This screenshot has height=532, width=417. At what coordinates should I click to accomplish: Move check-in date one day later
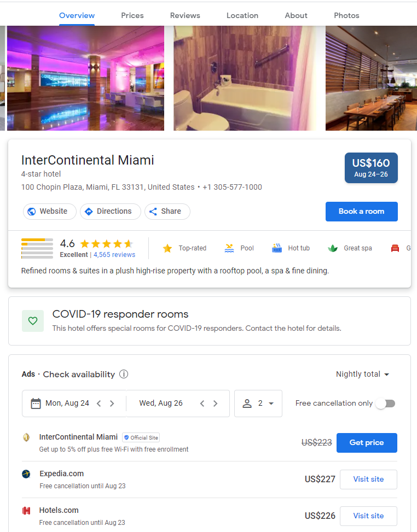(x=112, y=404)
